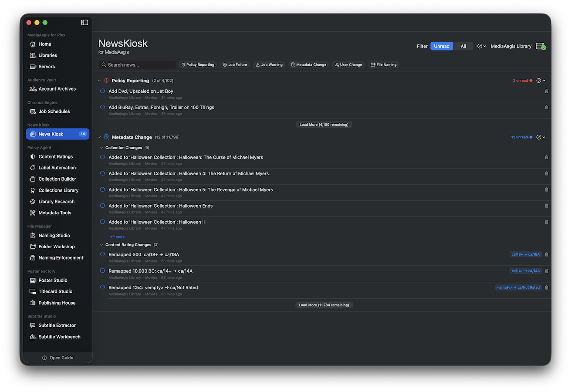Viewport: 571px width, 392px height.
Task: Mark 'Halloween Ends' item as read
Action: [x=102, y=206]
